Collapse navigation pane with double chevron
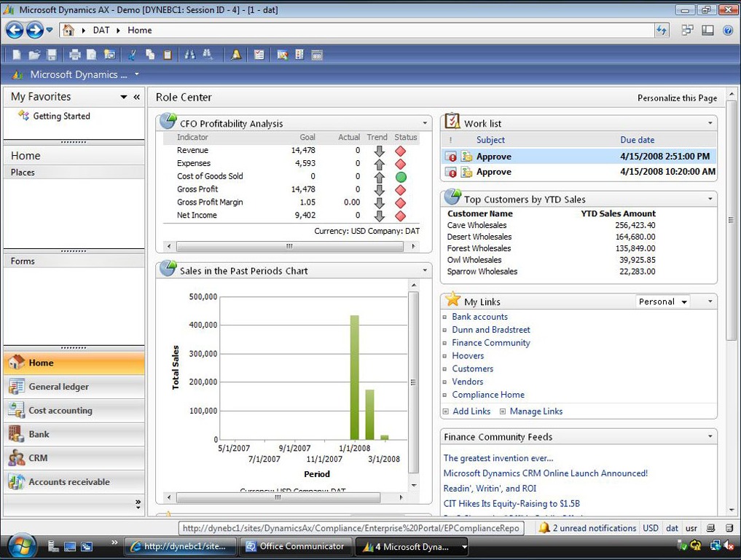The width and height of the screenshot is (741, 560). click(136, 97)
